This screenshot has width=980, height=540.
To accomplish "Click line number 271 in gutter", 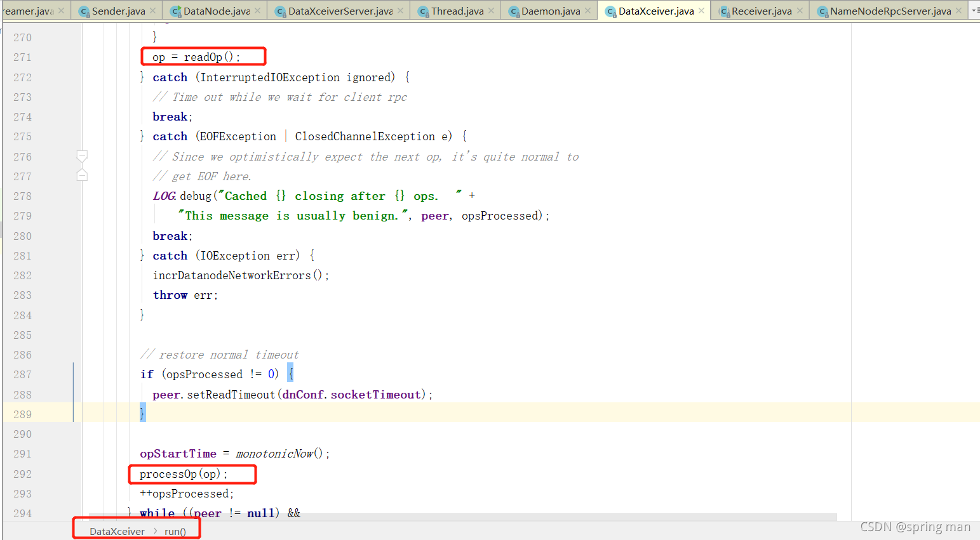I will click(x=22, y=57).
